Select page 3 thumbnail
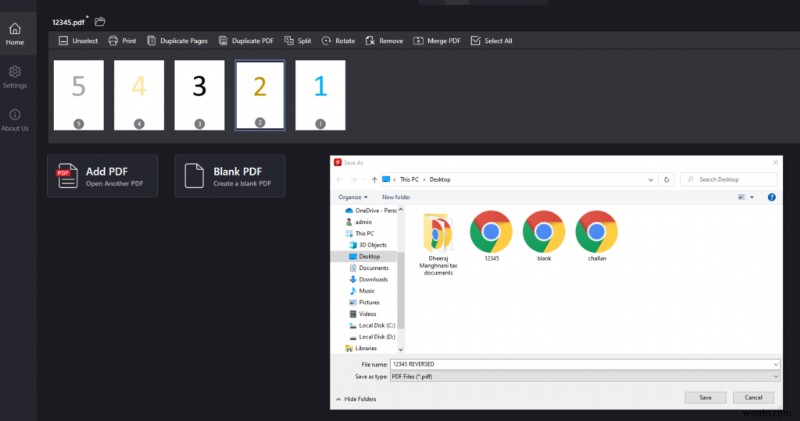Viewport: 800px width, 421px height. 199,95
